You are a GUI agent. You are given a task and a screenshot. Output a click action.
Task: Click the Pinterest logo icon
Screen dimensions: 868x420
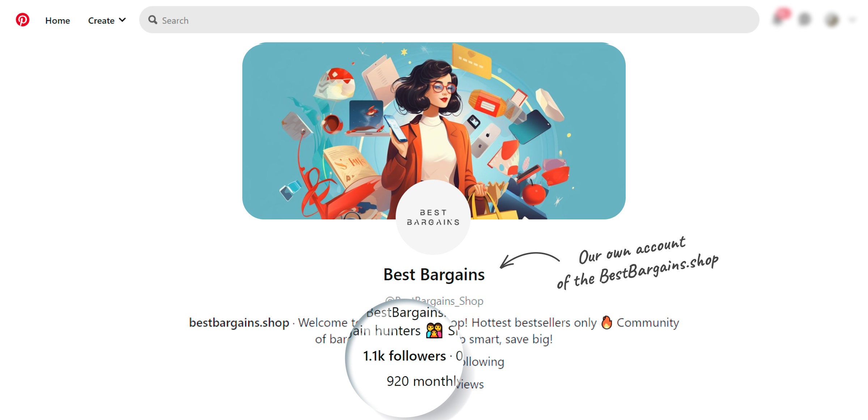pyautogui.click(x=22, y=20)
